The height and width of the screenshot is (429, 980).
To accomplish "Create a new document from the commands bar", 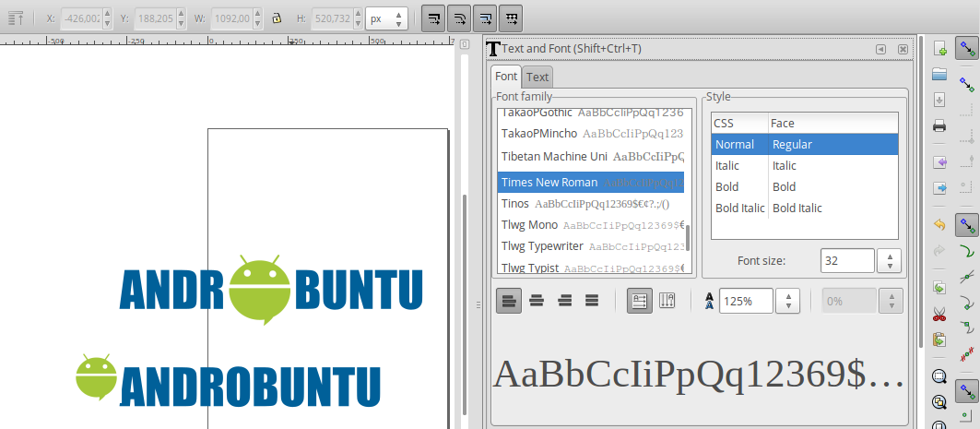I will [939, 50].
